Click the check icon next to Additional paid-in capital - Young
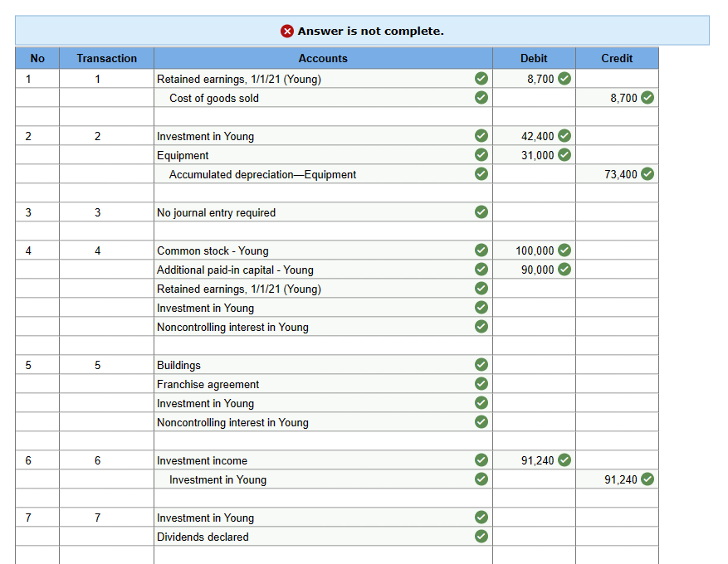Viewport: 728px width, 564px height. pos(481,269)
